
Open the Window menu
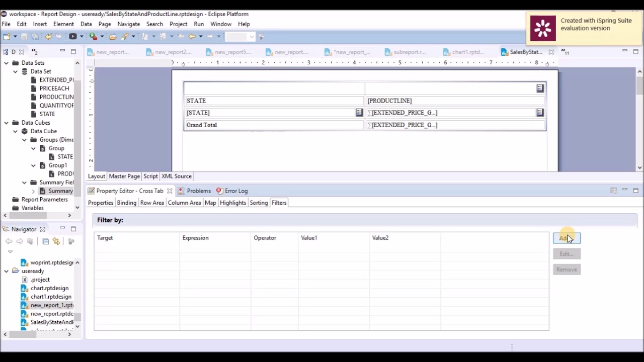click(x=221, y=24)
